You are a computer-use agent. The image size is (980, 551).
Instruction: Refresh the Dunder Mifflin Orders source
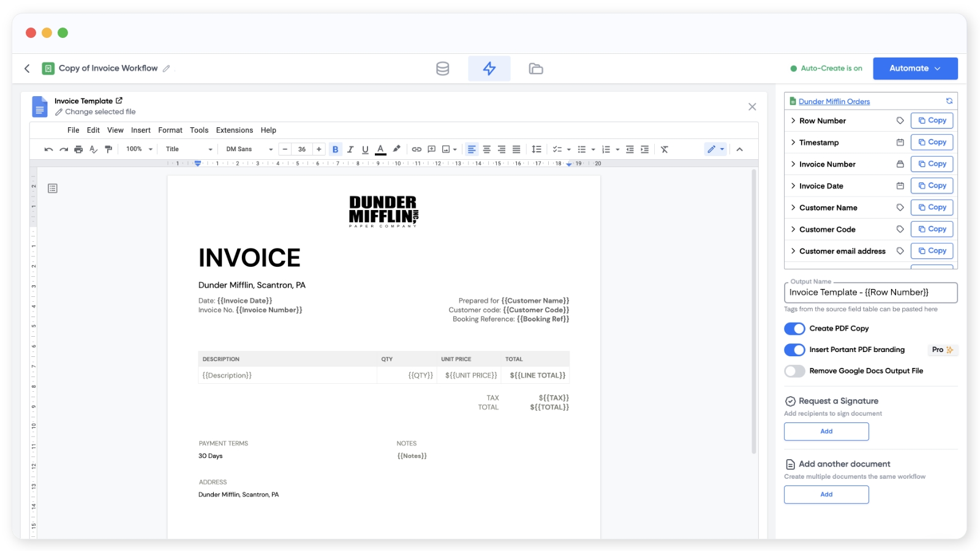tap(949, 101)
